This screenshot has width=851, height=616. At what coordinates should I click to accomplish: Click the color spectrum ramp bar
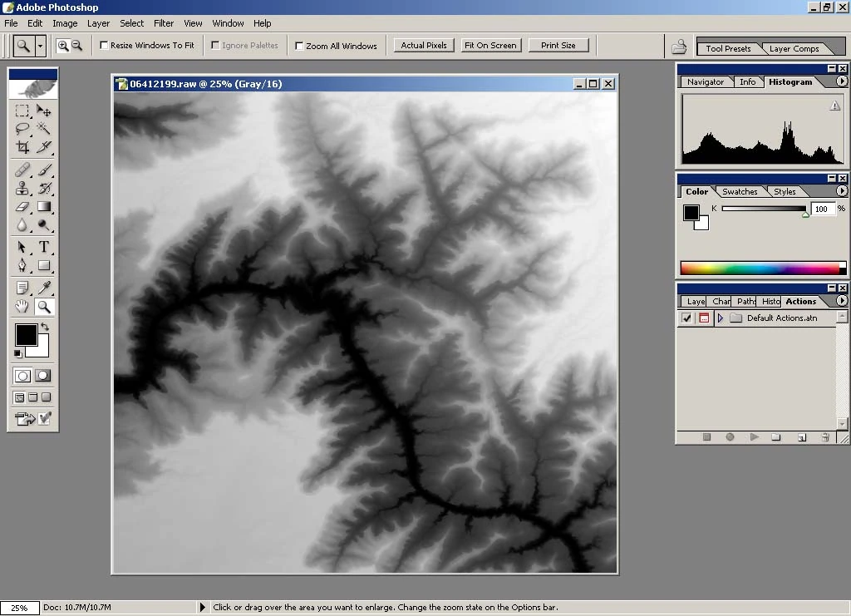click(760, 268)
